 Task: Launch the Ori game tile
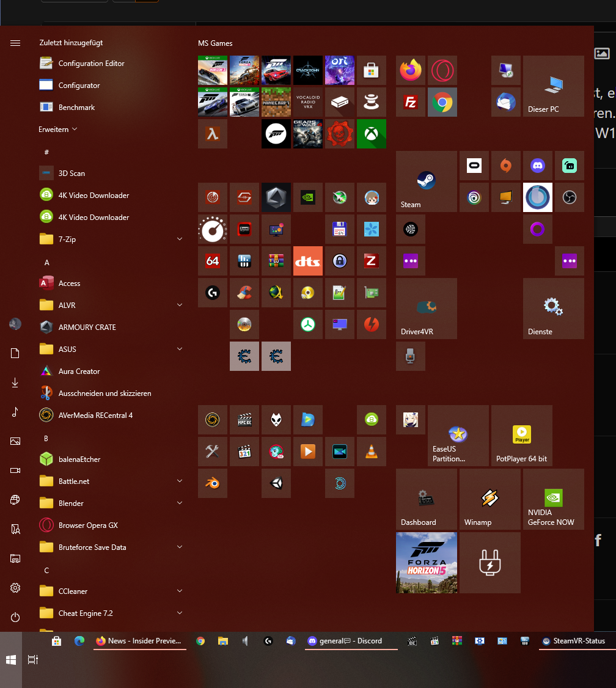point(340,70)
